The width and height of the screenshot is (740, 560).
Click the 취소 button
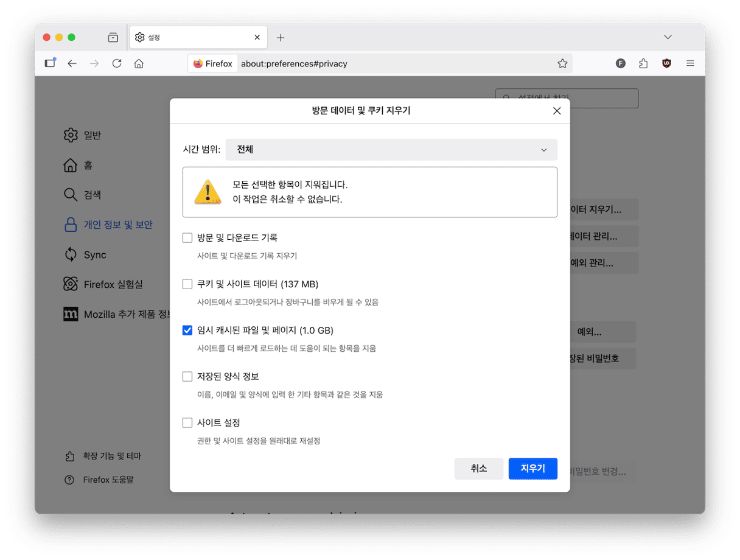click(x=478, y=469)
